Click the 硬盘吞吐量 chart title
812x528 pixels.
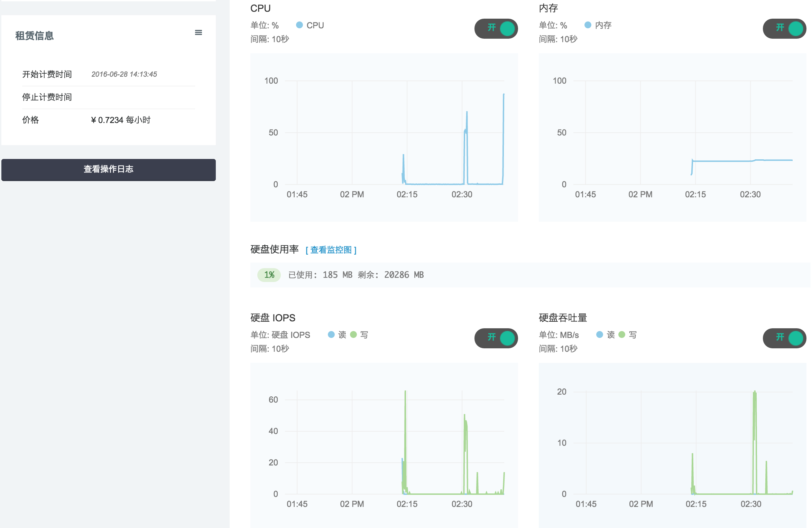563,318
